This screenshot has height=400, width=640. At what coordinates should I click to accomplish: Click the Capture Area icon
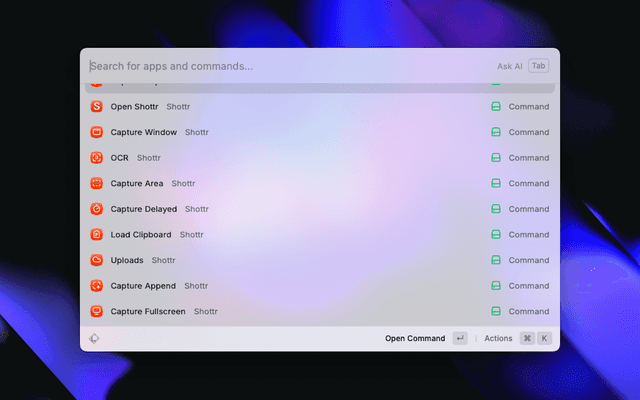97,183
